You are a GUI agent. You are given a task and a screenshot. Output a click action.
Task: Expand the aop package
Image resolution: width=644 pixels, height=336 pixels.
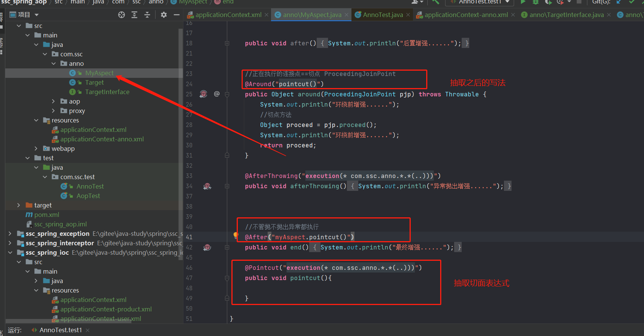click(x=54, y=101)
